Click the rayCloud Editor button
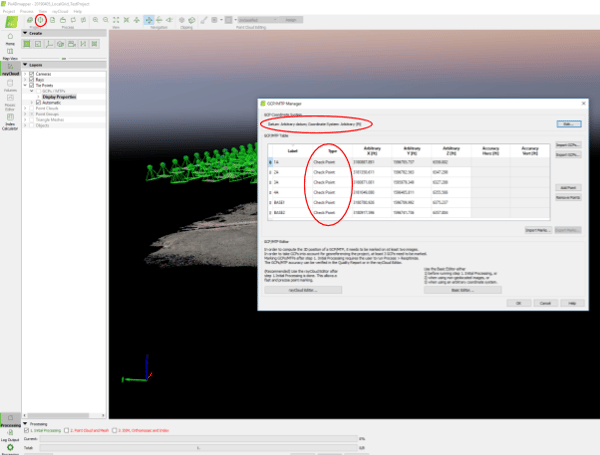Screen dimensions: 600x455 point(301,289)
